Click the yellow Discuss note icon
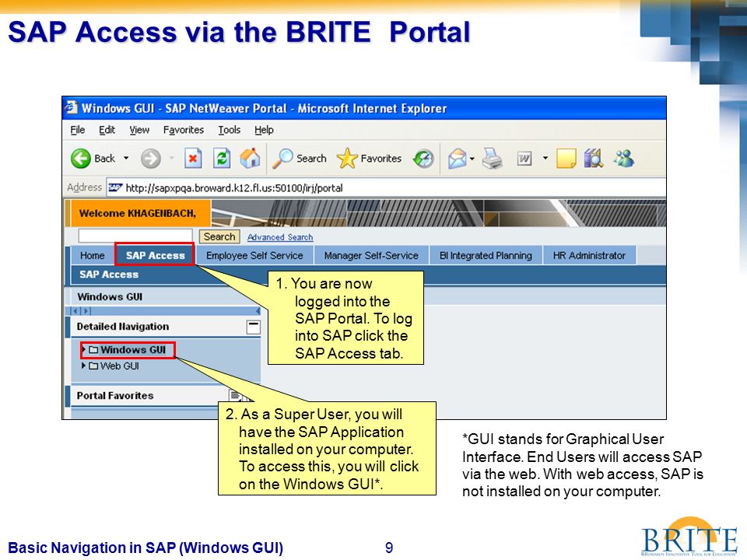The height and width of the screenshot is (560, 747). click(x=566, y=159)
